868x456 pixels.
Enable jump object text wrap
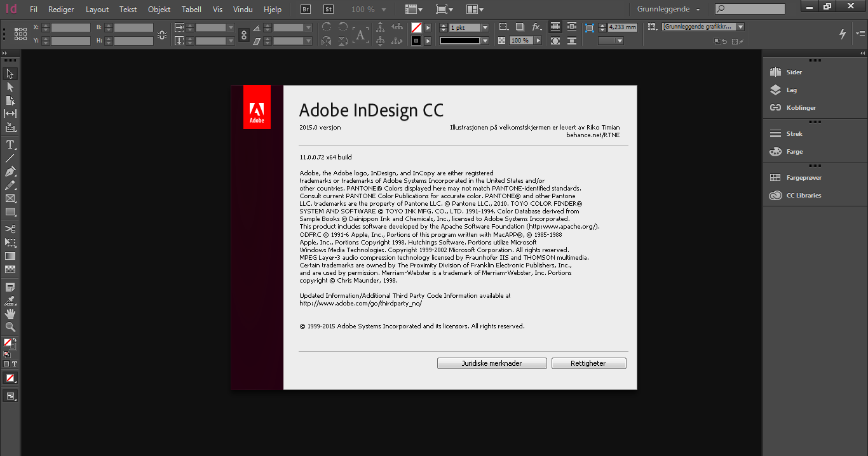coord(572,41)
